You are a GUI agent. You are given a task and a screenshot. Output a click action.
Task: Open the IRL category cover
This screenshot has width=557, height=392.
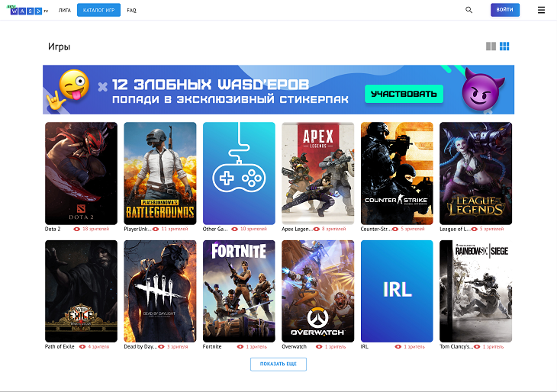pos(397,291)
